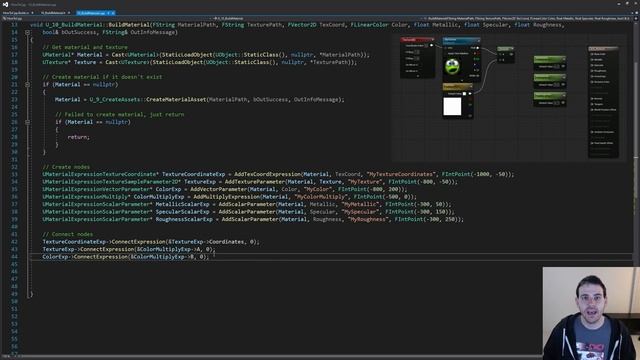Image resolution: width=640 pixels, height=360 pixels.
Task: Click the Specular pin on the material result node
Action: [x=592, y=65]
